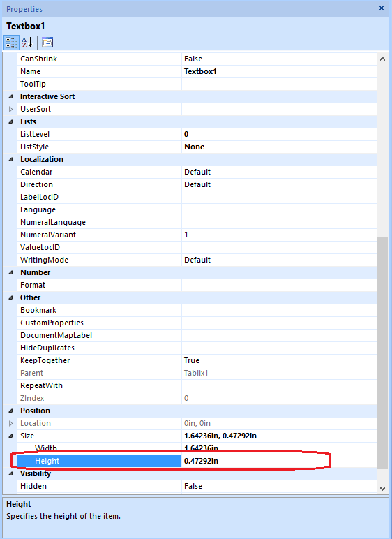The image size is (392, 539).
Task: Change the KeepTogether value True
Action: pyautogui.click(x=279, y=360)
